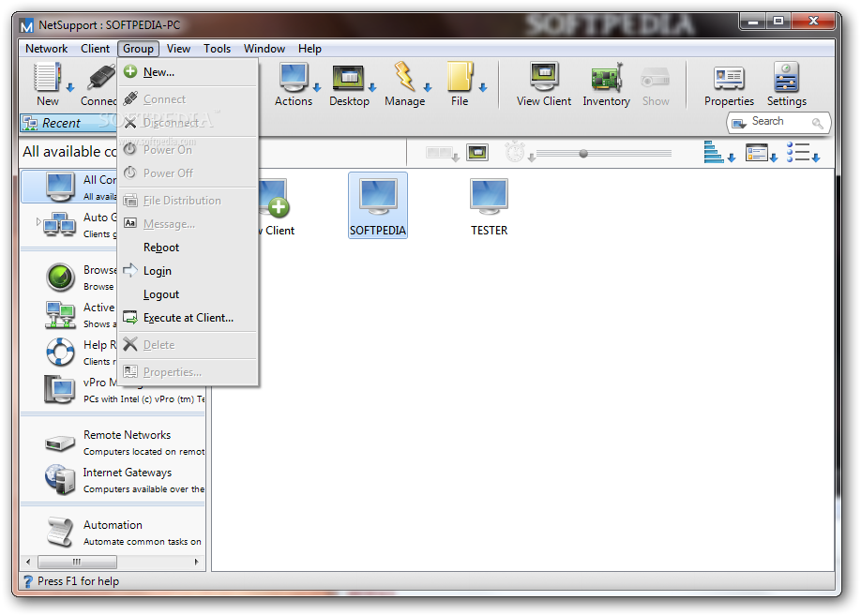Open the Window menu

(264, 49)
